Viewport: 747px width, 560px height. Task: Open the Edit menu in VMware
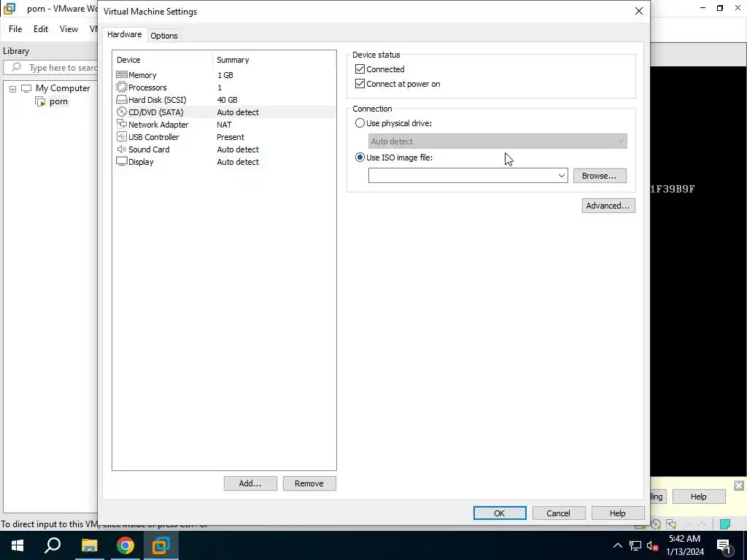41,29
